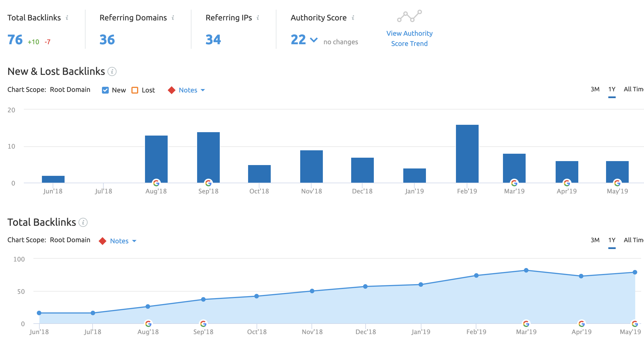Click the Jun'18 bar in the new backlinks chart
The height and width of the screenshot is (346, 644).
coord(53,179)
